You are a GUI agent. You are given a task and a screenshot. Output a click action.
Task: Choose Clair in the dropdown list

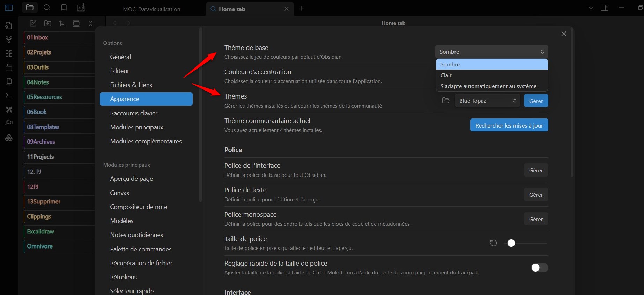point(492,75)
